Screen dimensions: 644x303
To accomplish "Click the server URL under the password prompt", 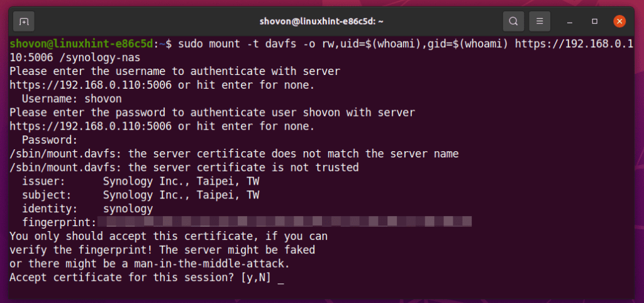I will point(87,126).
